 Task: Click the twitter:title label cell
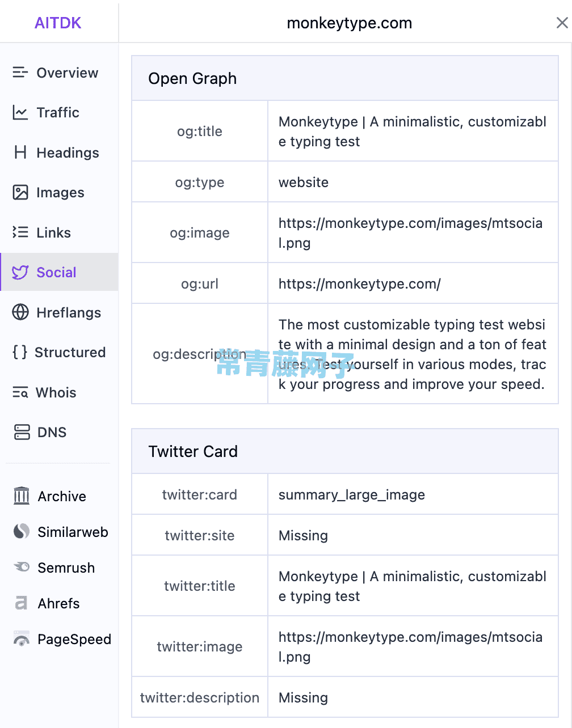point(200,586)
